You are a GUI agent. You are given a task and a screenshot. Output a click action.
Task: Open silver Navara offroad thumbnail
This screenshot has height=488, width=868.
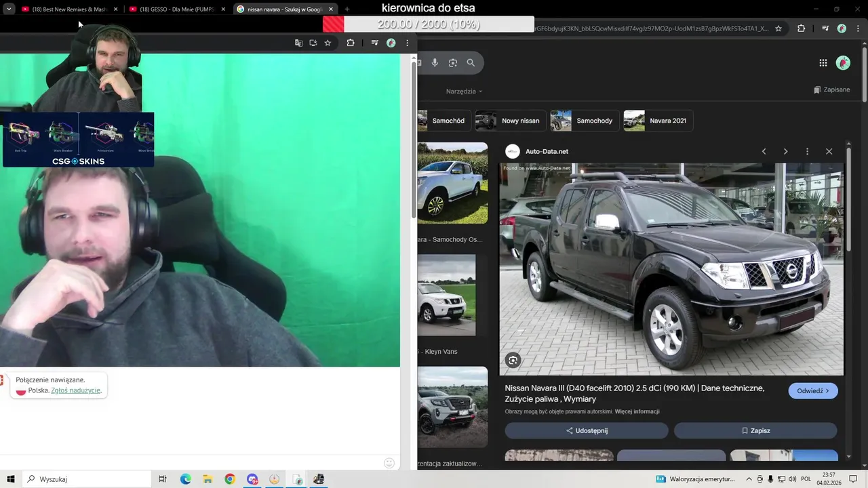(x=452, y=407)
